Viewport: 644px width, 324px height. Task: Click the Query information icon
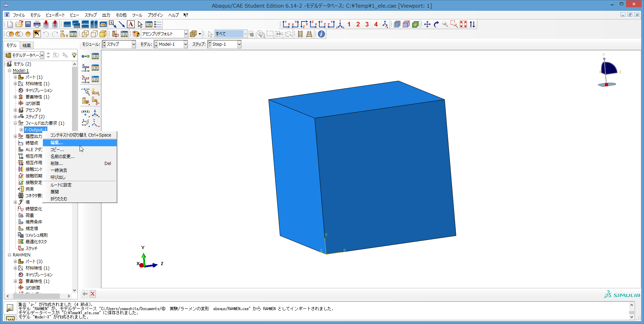click(x=321, y=34)
